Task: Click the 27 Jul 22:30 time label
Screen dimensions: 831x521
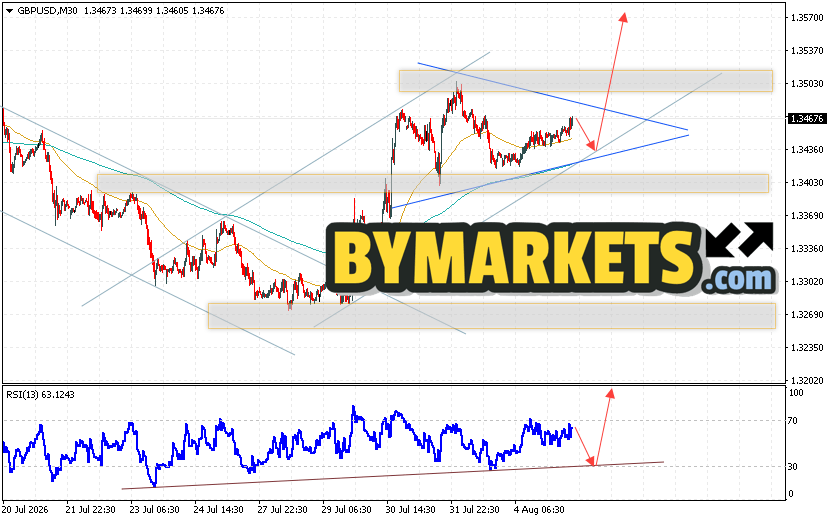Action: (x=282, y=510)
